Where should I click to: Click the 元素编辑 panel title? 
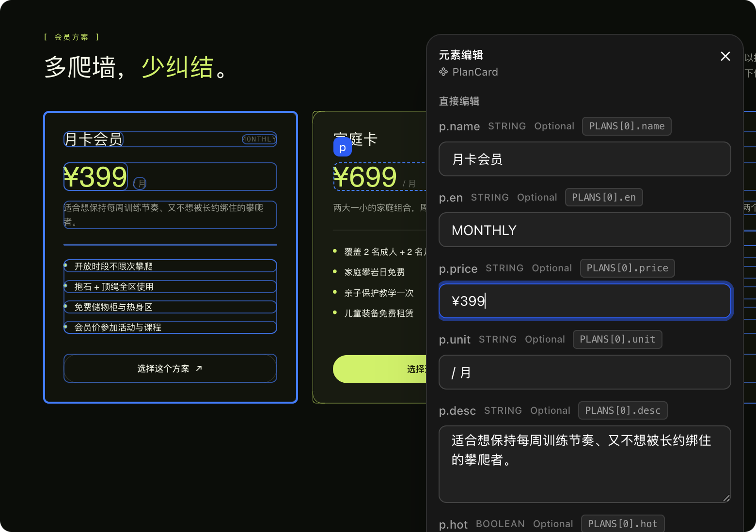[461, 55]
